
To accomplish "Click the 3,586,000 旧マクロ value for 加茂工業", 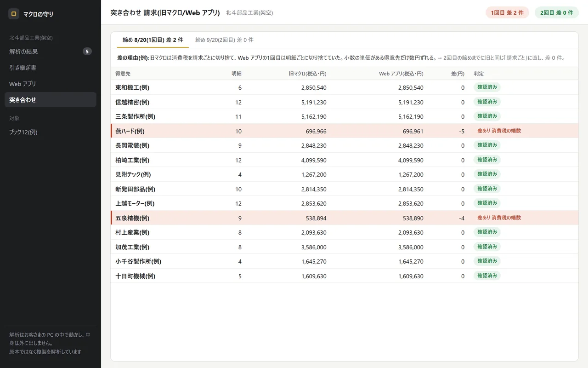I will click(314, 247).
